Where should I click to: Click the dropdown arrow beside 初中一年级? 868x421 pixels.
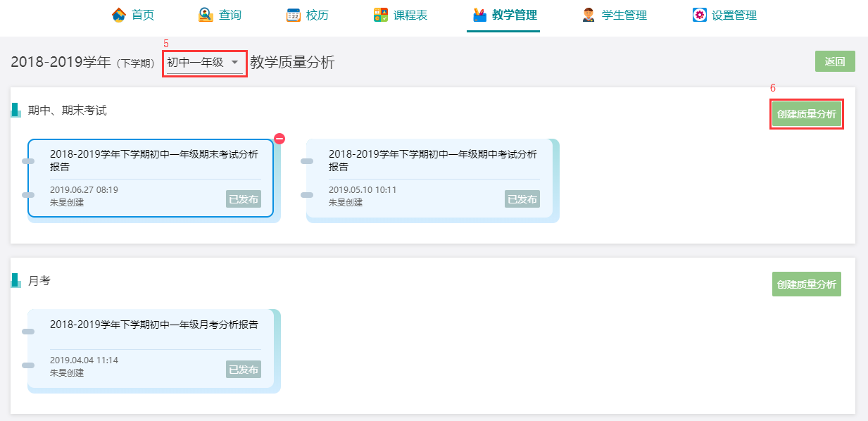[x=234, y=63]
